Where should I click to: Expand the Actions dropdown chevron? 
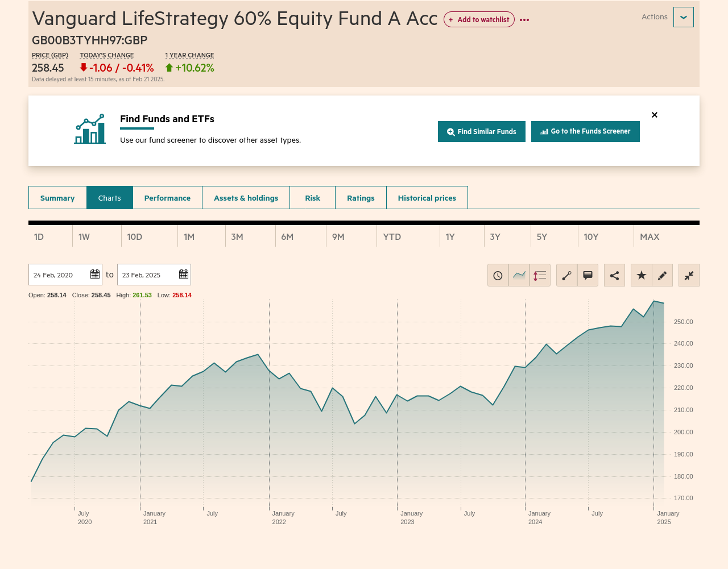[x=683, y=17]
